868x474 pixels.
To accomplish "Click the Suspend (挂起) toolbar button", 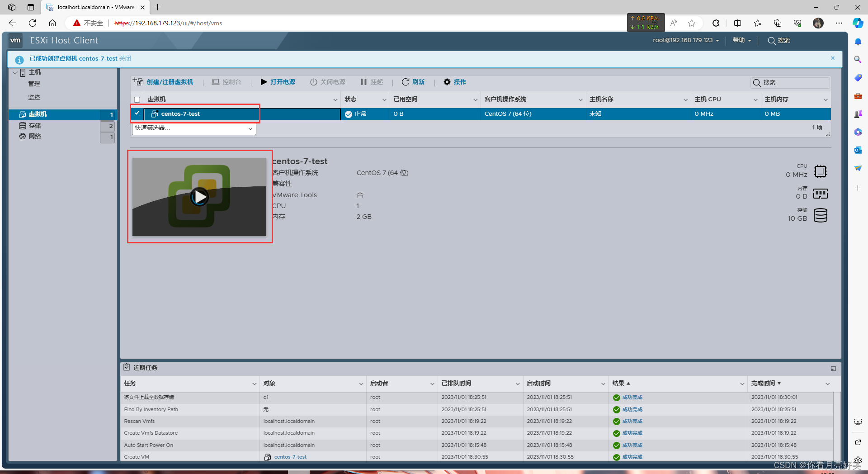I will (x=372, y=82).
